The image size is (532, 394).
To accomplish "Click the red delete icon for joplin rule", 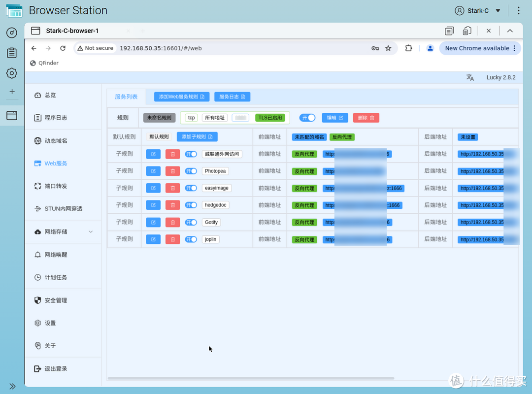I will click(172, 239).
